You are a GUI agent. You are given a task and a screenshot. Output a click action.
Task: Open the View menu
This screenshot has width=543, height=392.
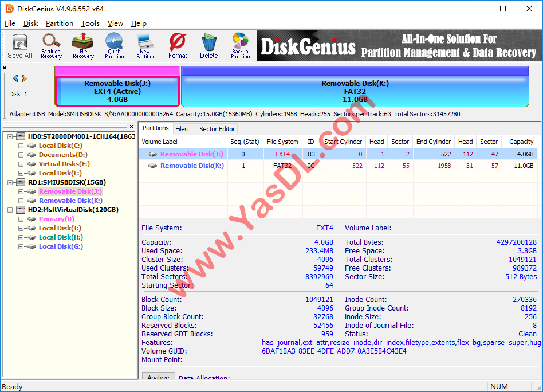(x=115, y=23)
